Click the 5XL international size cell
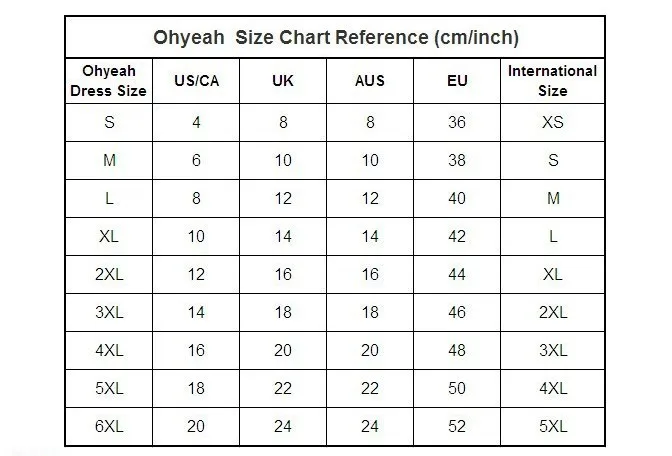 (x=552, y=426)
